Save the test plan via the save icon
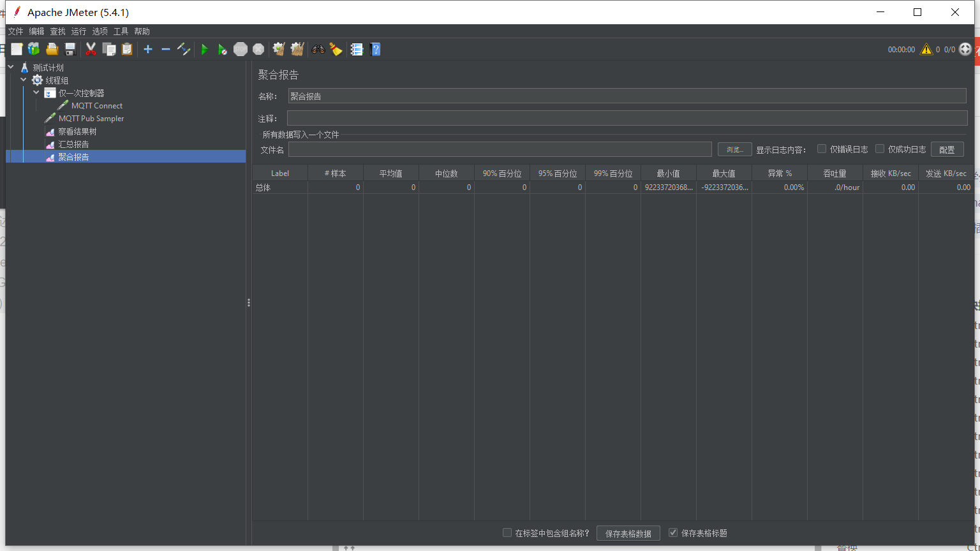The height and width of the screenshot is (551, 980). (70, 49)
